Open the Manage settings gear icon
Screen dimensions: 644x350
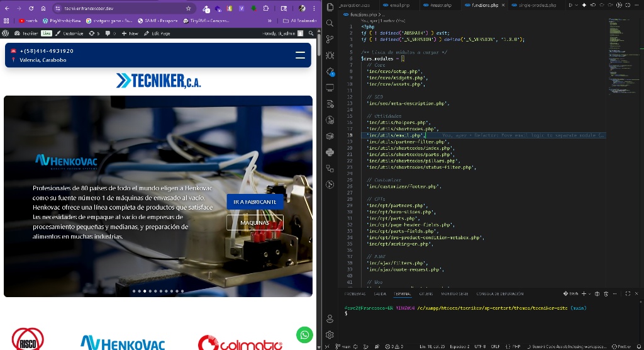(x=330, y=334)
